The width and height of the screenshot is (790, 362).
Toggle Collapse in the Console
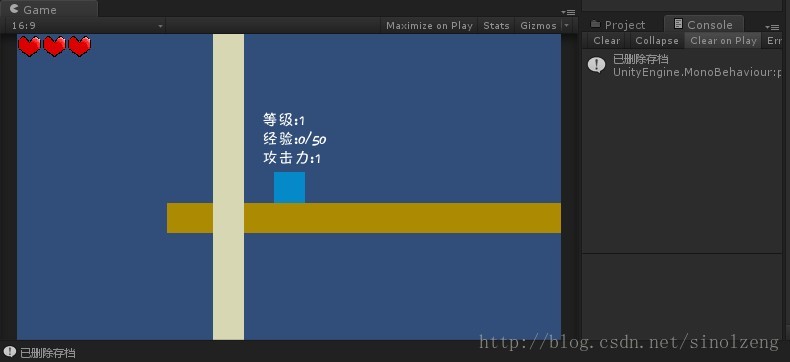point(656,41)
